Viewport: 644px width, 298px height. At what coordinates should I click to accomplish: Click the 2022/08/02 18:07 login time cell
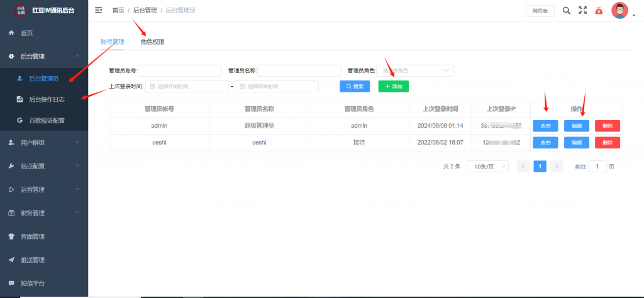[x=440, y=143]
